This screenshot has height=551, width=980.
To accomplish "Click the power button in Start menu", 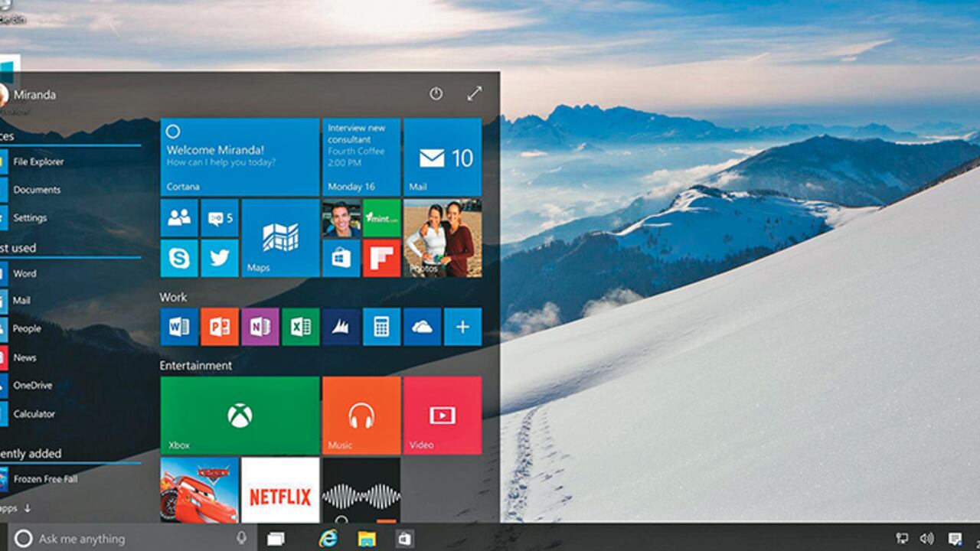I will tap(436, 93).
